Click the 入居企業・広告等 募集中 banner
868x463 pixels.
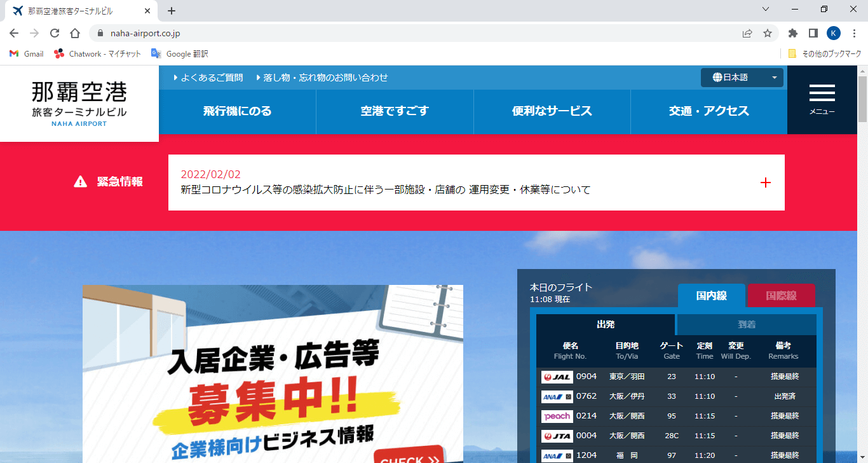[x=273, y=374]
